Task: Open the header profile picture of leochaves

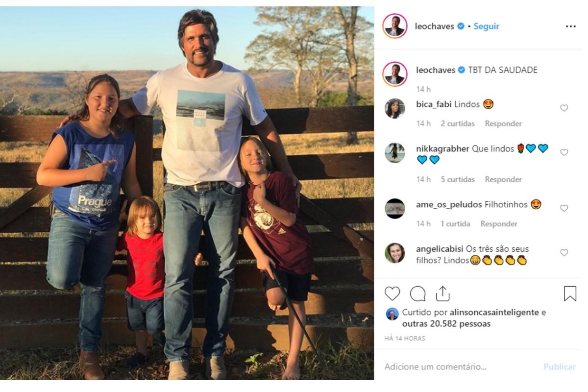Action: [x=395, y=26]
